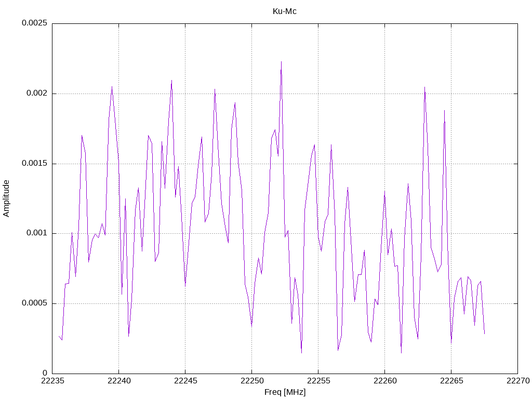Click the 0 y-axis tick label
532x399 pixels.
tap(45, 373)
